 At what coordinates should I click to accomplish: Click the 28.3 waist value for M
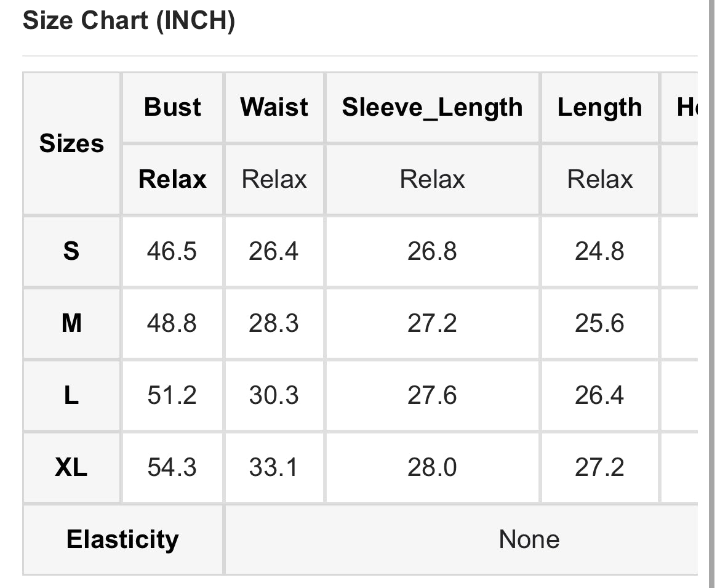click(274, 323)
